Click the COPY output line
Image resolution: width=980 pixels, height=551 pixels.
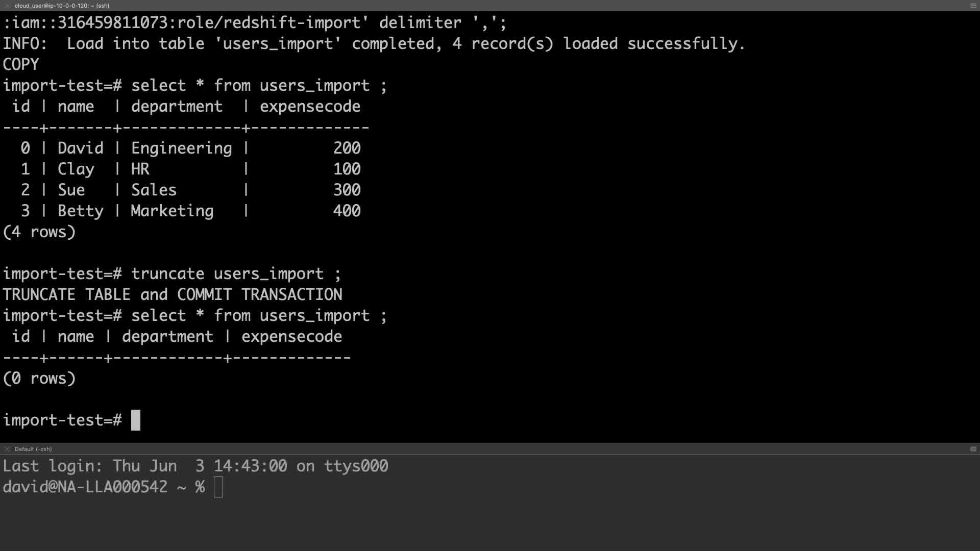click(21, 65)
